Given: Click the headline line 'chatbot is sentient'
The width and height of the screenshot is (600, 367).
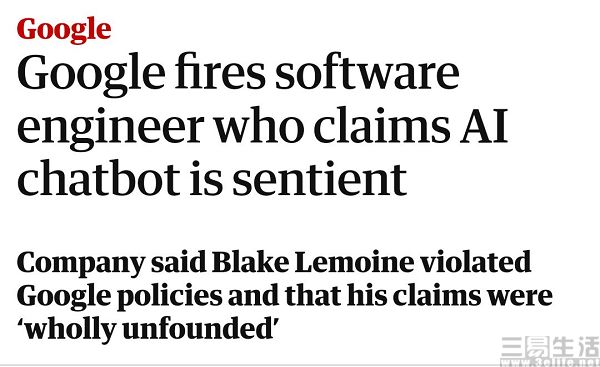Looking at the screenshot, I should (x=212, y=179).
